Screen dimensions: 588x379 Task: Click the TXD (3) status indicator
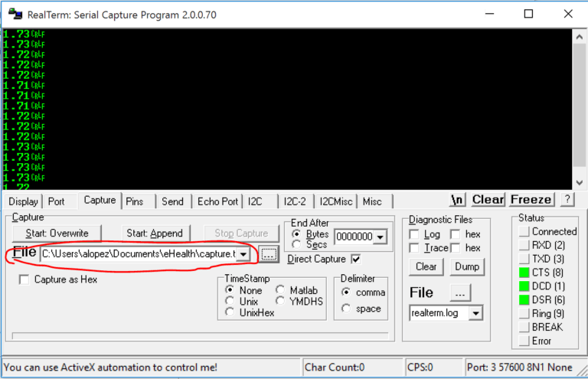(x=524, y=259)
